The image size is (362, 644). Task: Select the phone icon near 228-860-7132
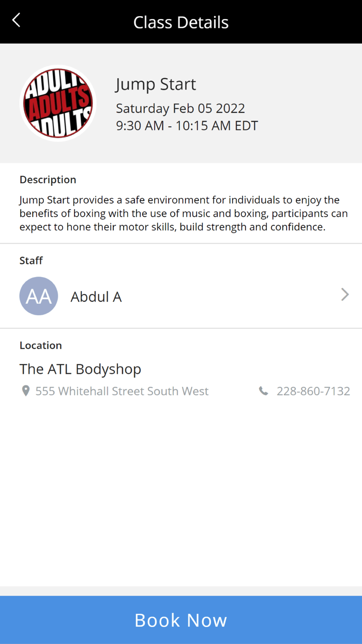click(263, 391)
